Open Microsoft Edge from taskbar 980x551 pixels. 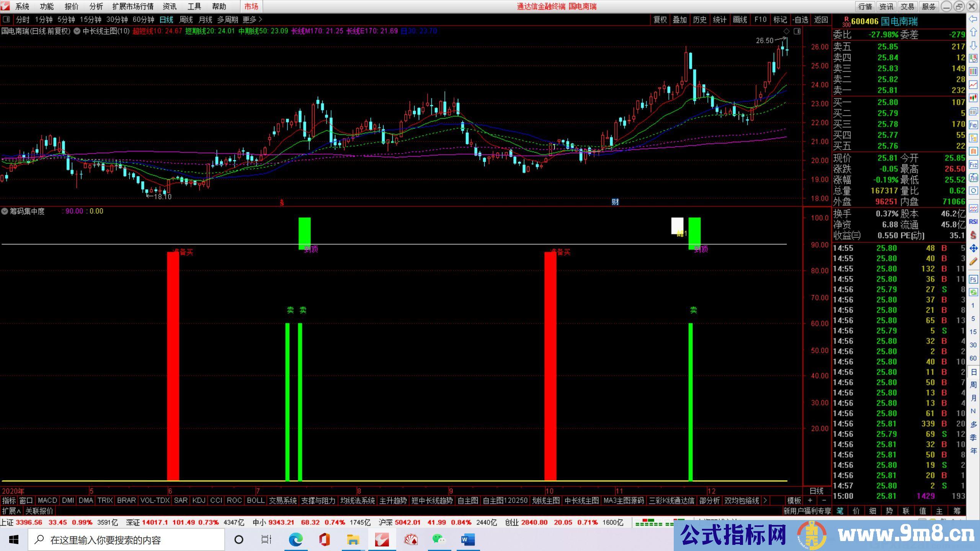click(296, 540)
